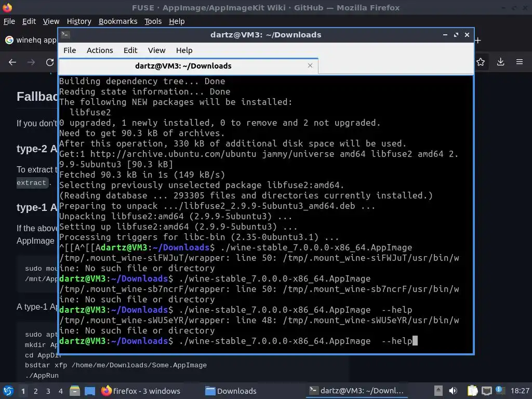Screen dimensions: 532x399
Task: Switch to workspace 1
Action: (x=23, y=391)
